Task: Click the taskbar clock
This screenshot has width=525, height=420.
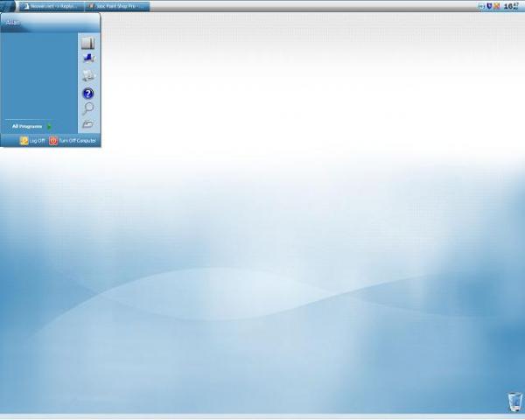Action: (511, 6)
